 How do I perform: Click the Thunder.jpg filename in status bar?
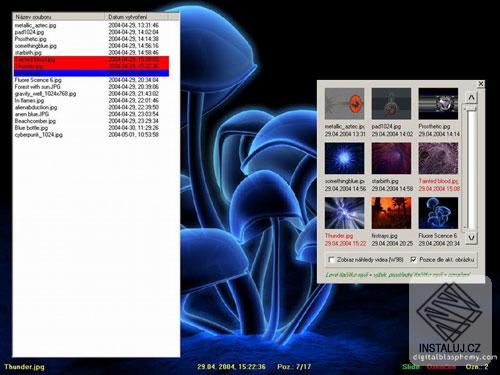point(24,367)
